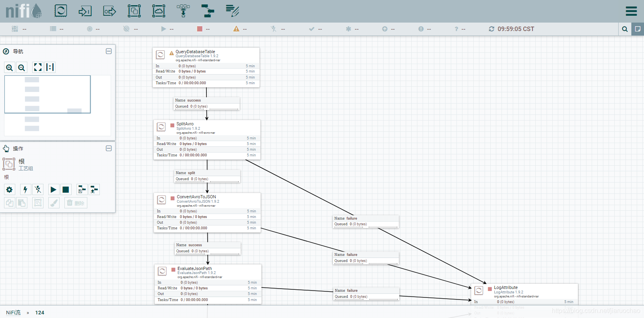
Task: Click QueryDatabaseTable warning triangle icon
Action: (172, 53)
